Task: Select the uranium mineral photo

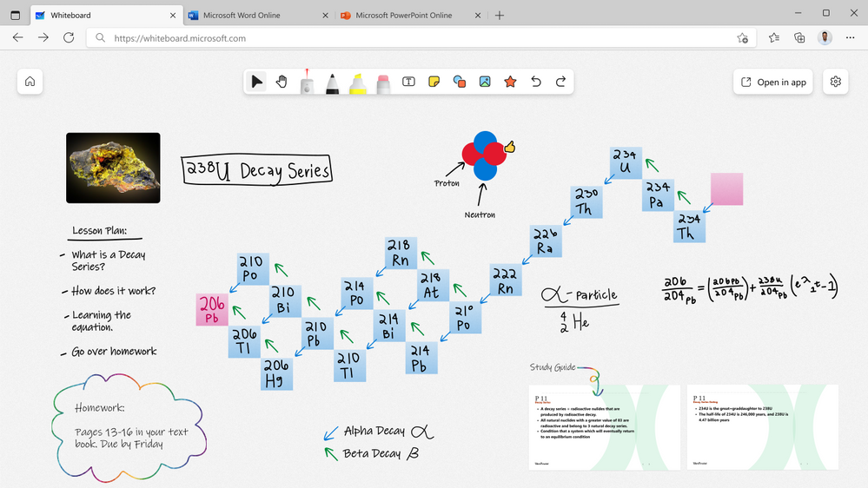Action: click(113, 168)
